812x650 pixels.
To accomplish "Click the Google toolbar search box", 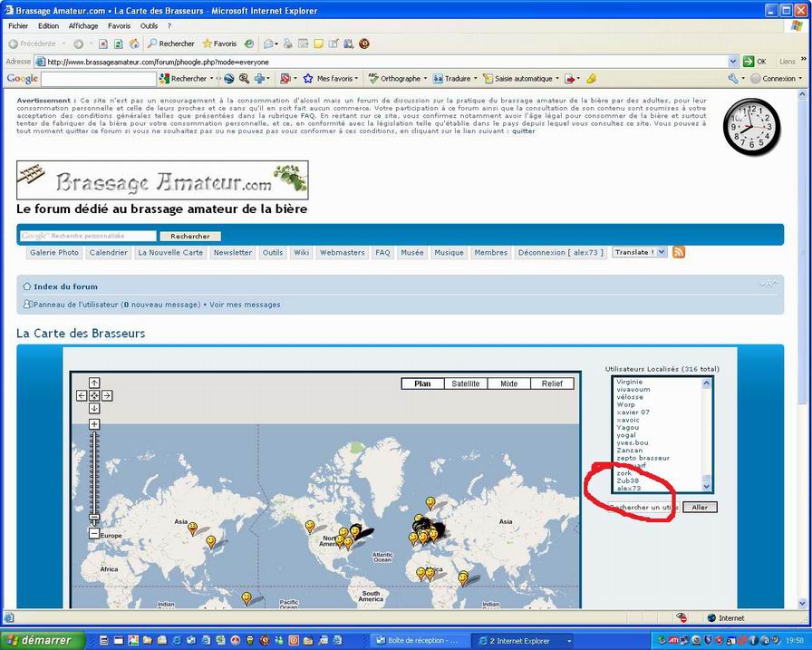I will [x=99, y=79].
